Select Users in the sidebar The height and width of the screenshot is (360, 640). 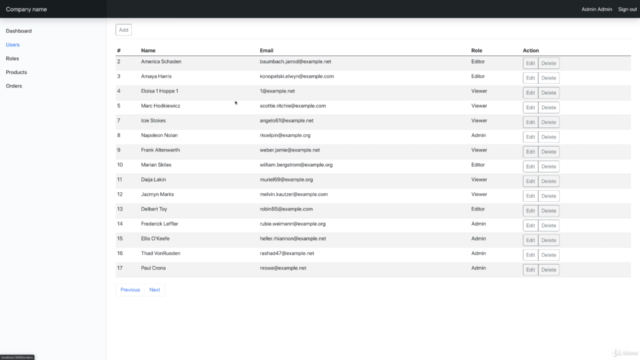13,45
